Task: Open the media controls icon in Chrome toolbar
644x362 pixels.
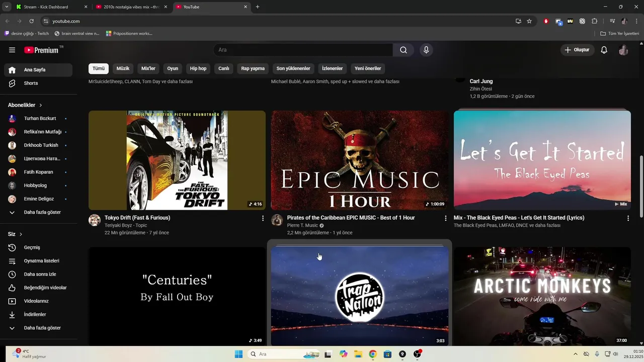Action: [x=612, y=21]
